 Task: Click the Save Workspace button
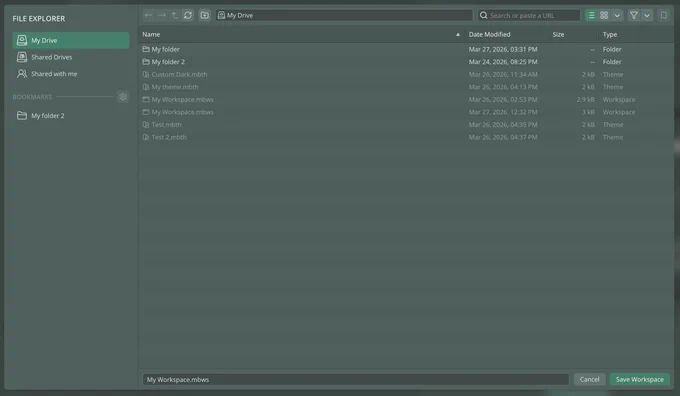click(x=640, y=380)
